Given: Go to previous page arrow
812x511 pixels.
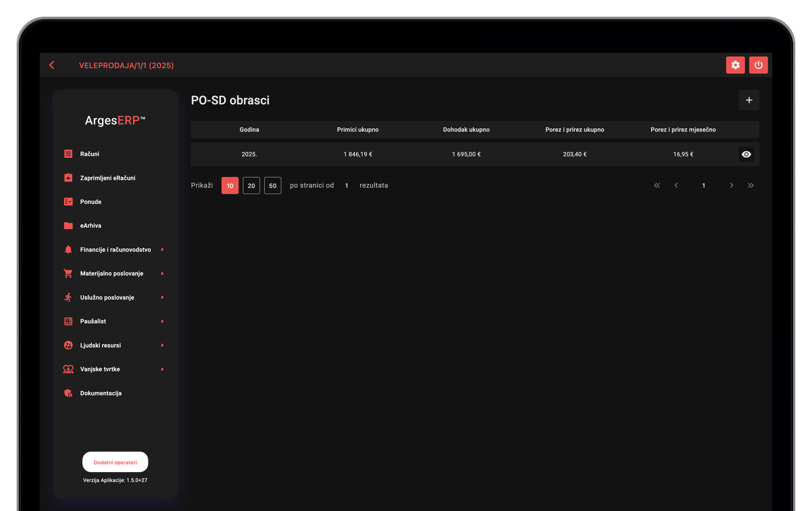Looking at the screenshot, I should click(x=676, y=186).
